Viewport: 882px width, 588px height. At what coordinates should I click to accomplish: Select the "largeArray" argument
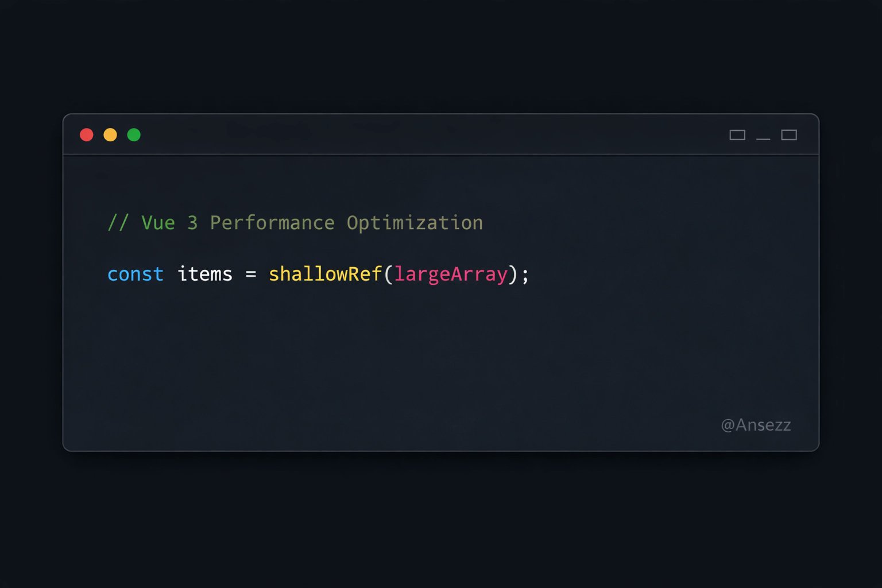(451, 274)
